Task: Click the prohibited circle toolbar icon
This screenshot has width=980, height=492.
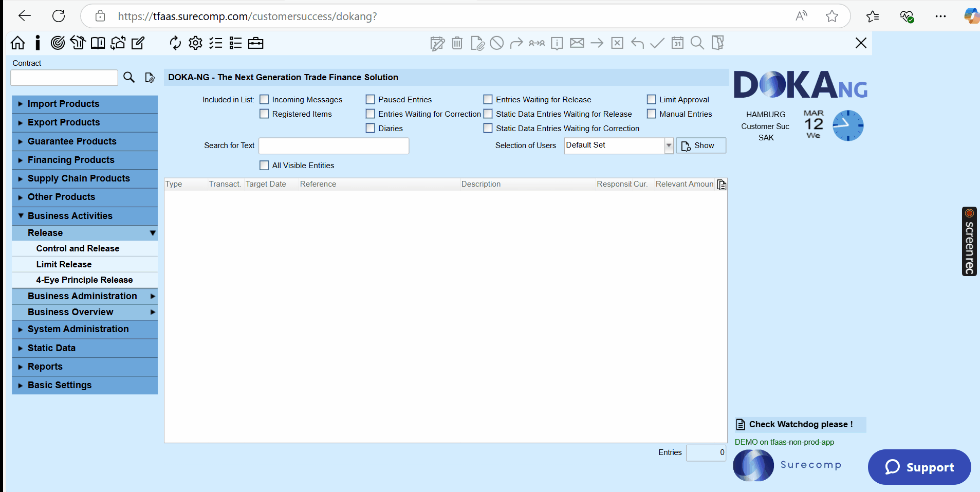Action: click(x=496, y=43)
